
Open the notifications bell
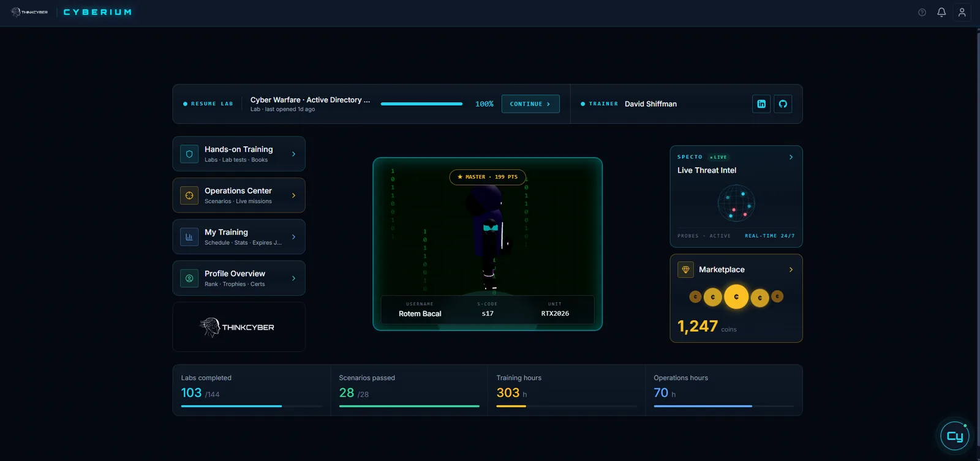tap(941, 12)
